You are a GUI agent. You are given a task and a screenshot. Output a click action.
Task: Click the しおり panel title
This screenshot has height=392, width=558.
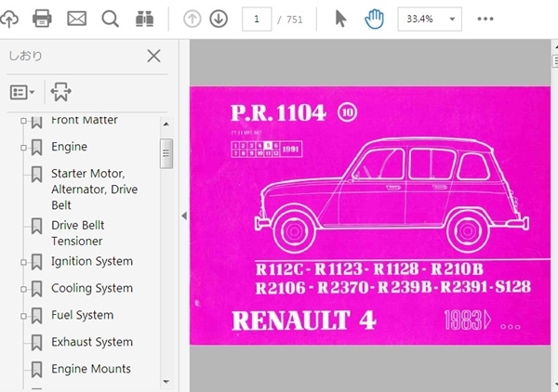(x=25, y=56)
